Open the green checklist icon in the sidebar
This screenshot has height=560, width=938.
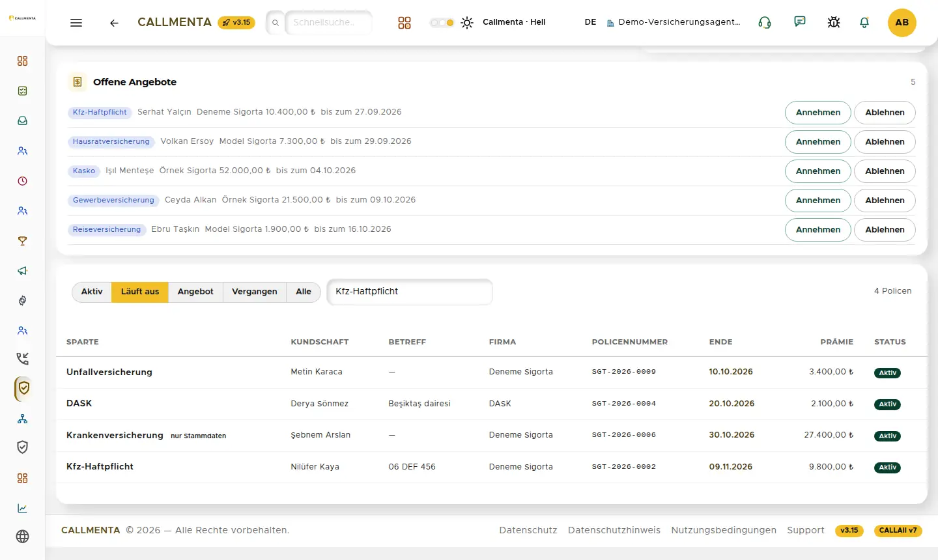(x=23, y=91)
